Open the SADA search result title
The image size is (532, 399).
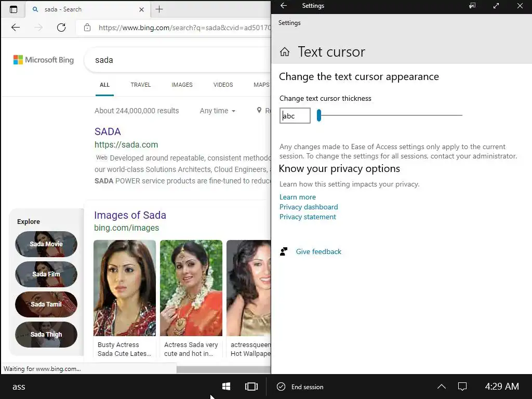point(108,131)
